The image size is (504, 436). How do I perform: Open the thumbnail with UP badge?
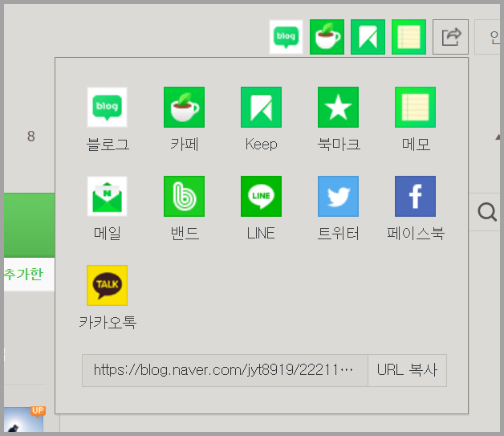pyautogui.click(x=24, y=420)
